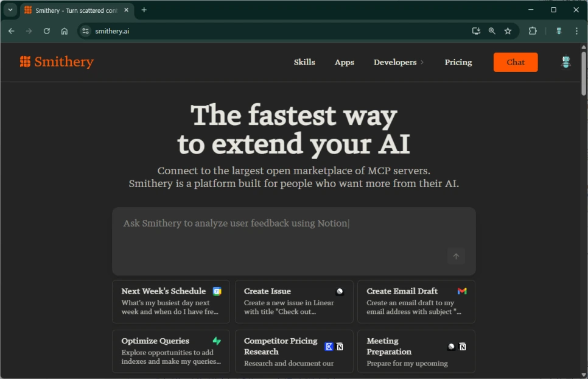Close the Smithery tab
Viewport: 588px width, 379px height.
(127, 10)
